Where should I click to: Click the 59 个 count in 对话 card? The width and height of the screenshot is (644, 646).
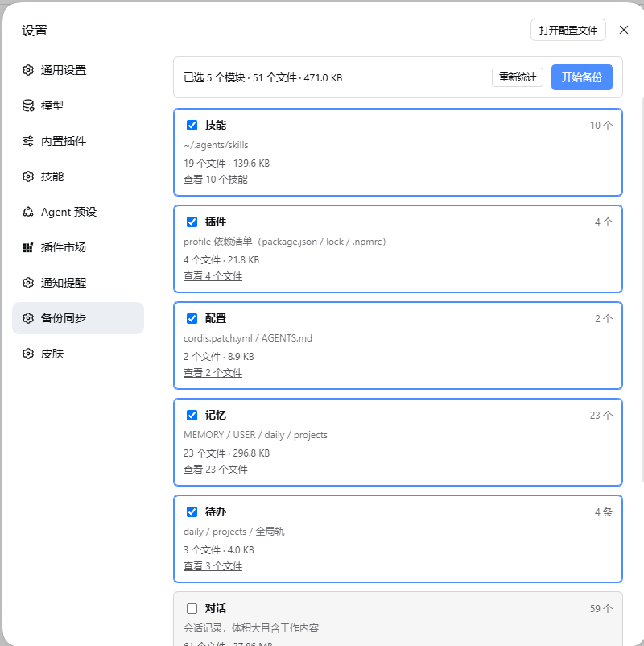point(601,608)
